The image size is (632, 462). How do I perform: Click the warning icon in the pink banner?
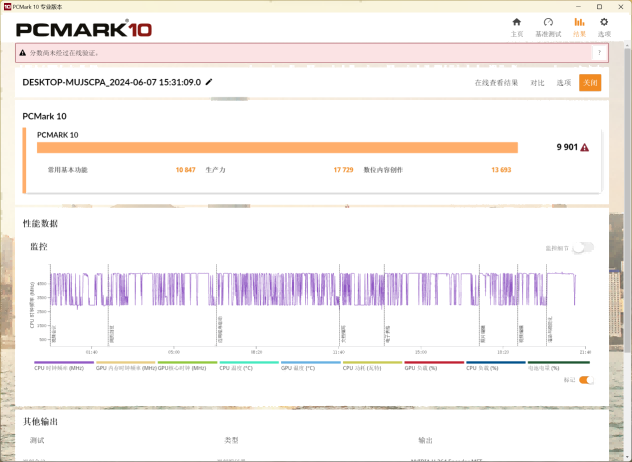tap(23, 53)
